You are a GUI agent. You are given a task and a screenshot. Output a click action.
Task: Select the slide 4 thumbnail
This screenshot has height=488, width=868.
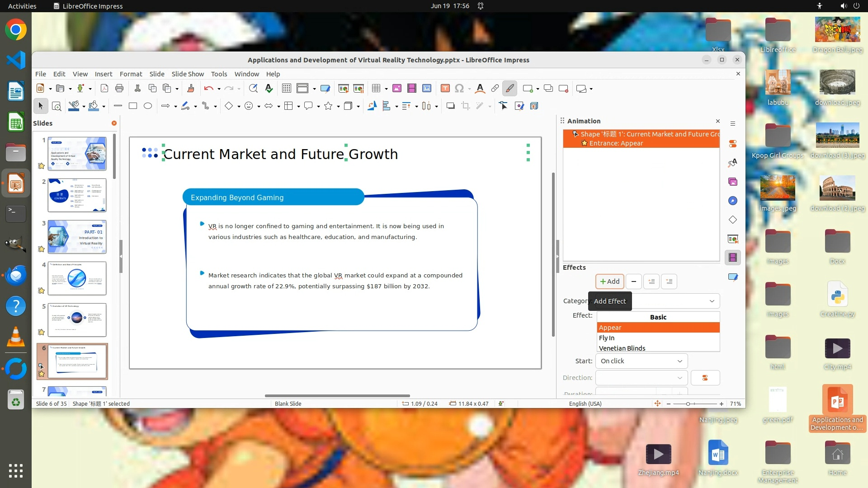(77, 278)
